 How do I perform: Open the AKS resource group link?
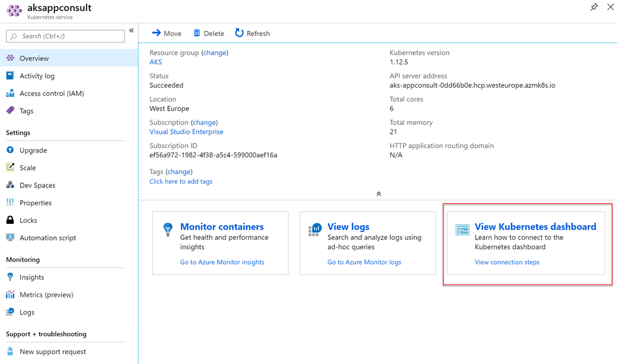pyautogui.click(x=156, y=62)
